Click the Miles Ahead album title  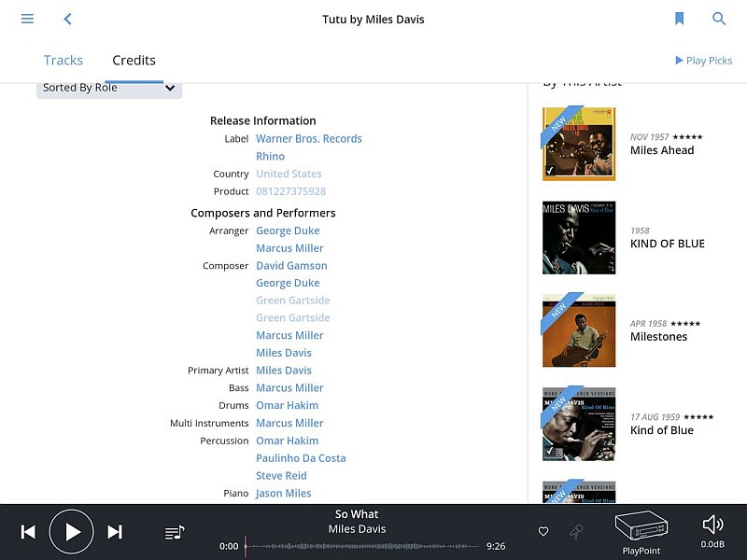(x=662, y=150)
